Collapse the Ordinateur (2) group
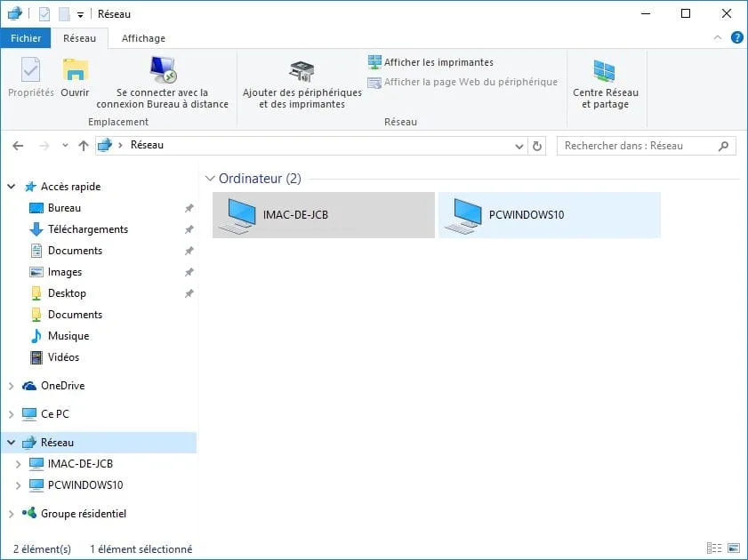748x560 pixels. (x=209, y=179)
